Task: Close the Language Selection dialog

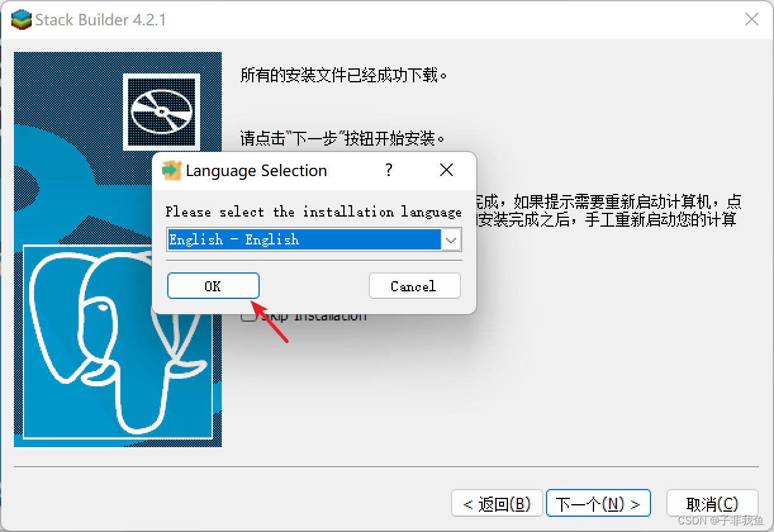Action: 447,170
